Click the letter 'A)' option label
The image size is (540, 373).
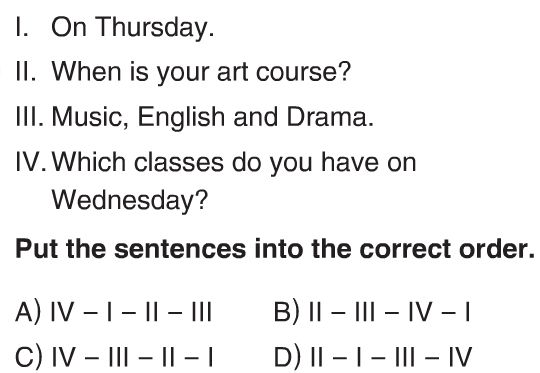pos(28,312)
